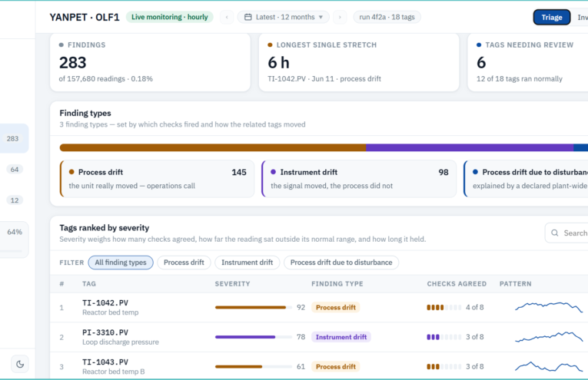The image size is (588, 380).
Task: View PI-3310.PV pattern sparkline
Action: point(549,336)
